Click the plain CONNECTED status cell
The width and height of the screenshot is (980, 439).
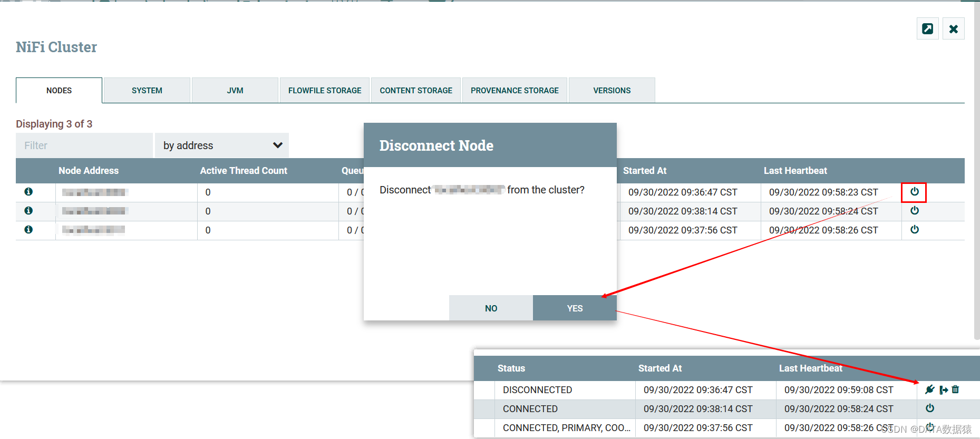tap(530, 409)
